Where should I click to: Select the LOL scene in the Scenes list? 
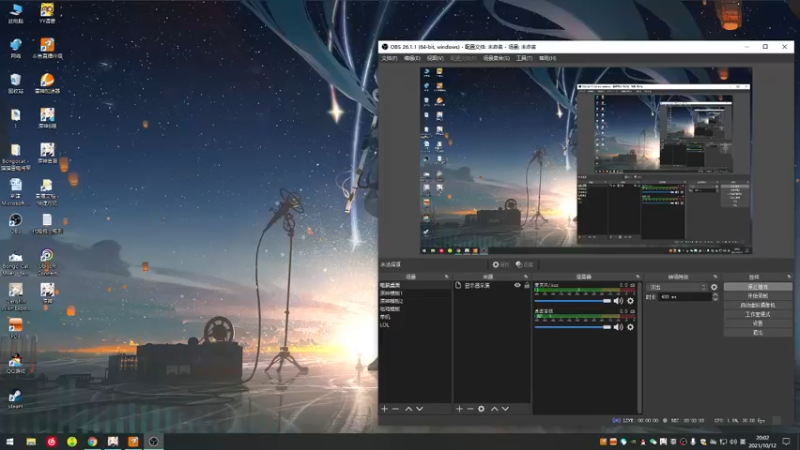[385, 325]
